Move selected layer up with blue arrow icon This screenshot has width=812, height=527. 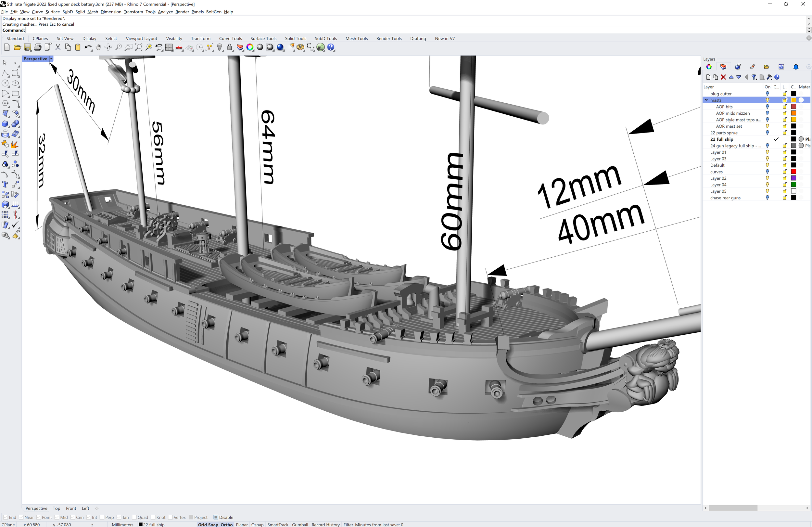731,77
